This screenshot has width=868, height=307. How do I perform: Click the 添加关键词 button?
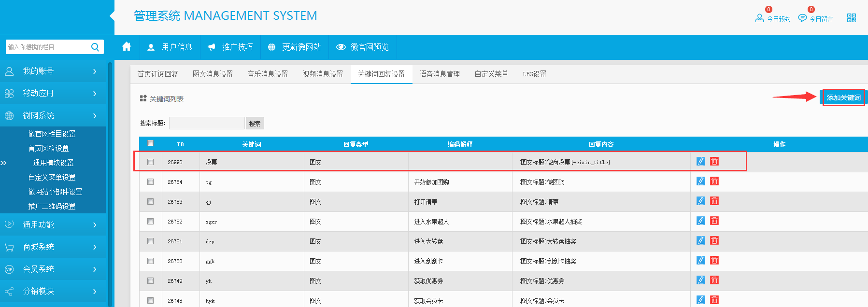coord(843,98)
